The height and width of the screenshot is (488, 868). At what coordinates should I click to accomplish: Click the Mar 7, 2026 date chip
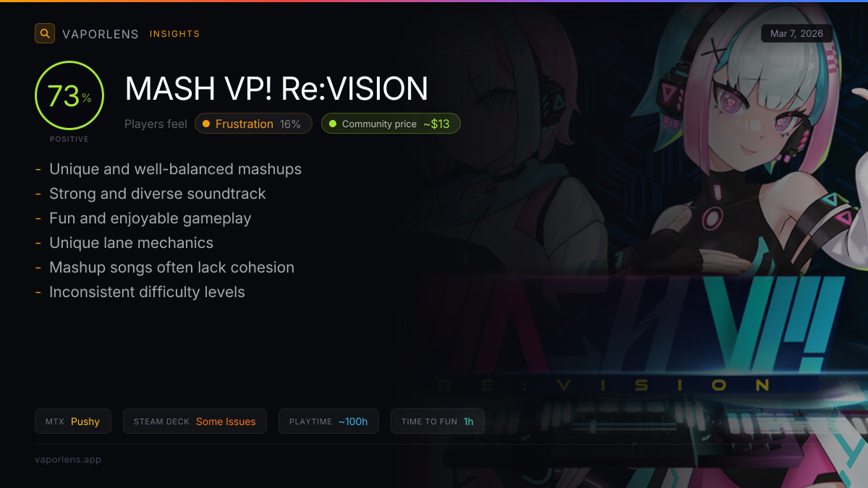(x=797, y=33)
